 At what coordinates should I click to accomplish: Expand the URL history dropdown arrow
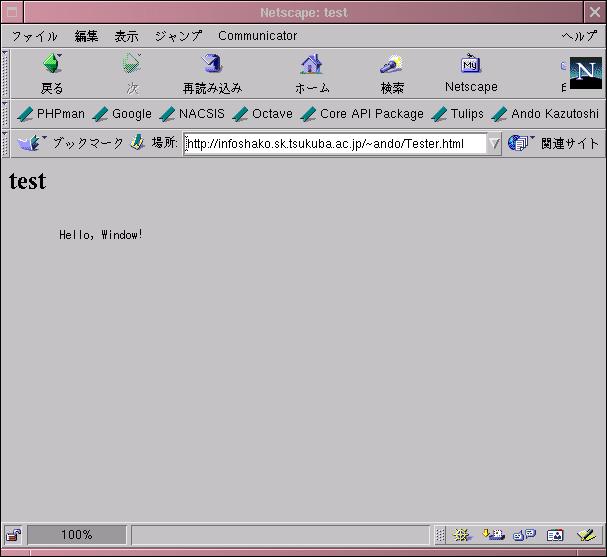coord(494,144)
